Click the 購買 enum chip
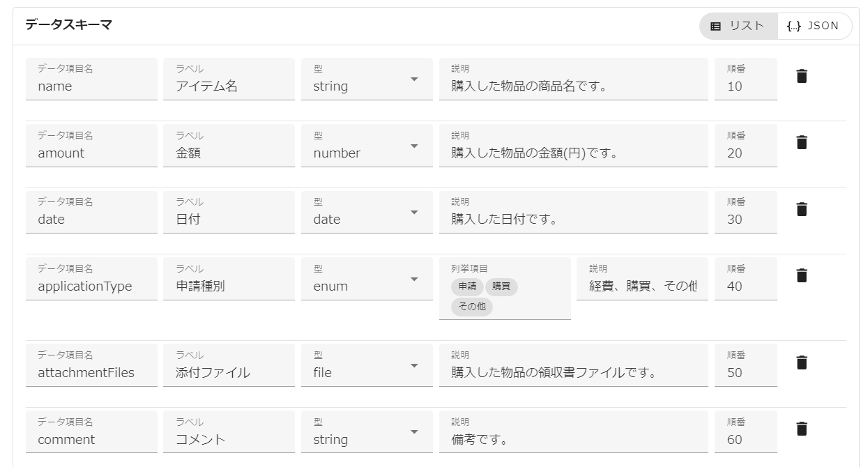The image size is (868, 467). [x=501, y=286]
